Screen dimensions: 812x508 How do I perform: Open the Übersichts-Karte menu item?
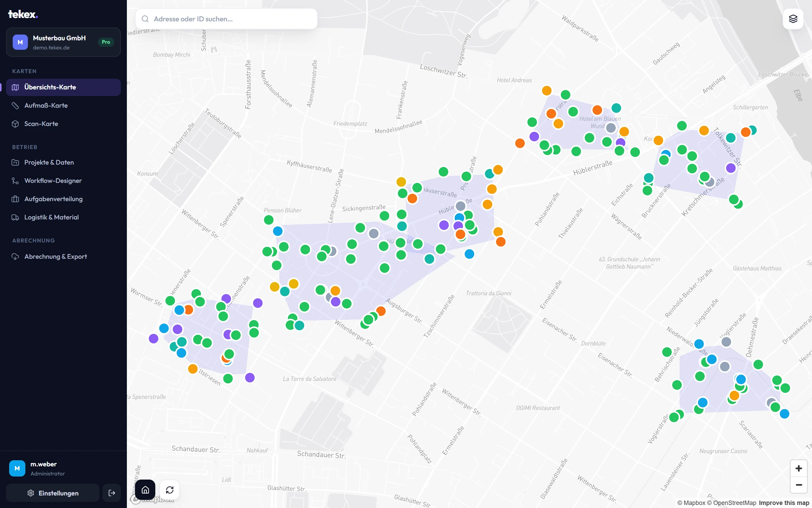click(63, 87)
